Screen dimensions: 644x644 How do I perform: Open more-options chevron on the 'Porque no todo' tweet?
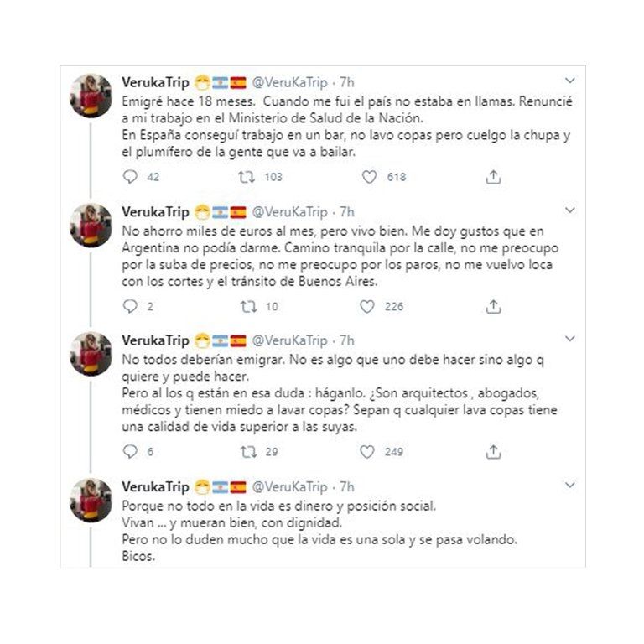[x=570, y=486]
